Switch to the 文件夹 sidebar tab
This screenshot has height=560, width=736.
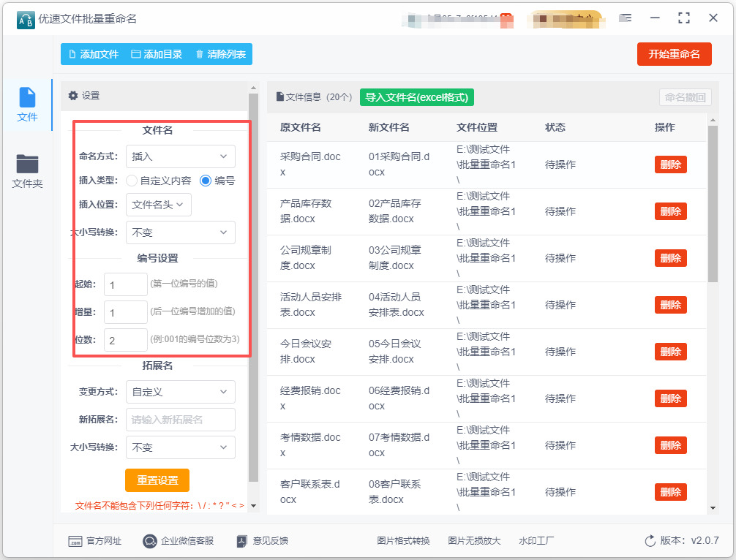[27, 171]
